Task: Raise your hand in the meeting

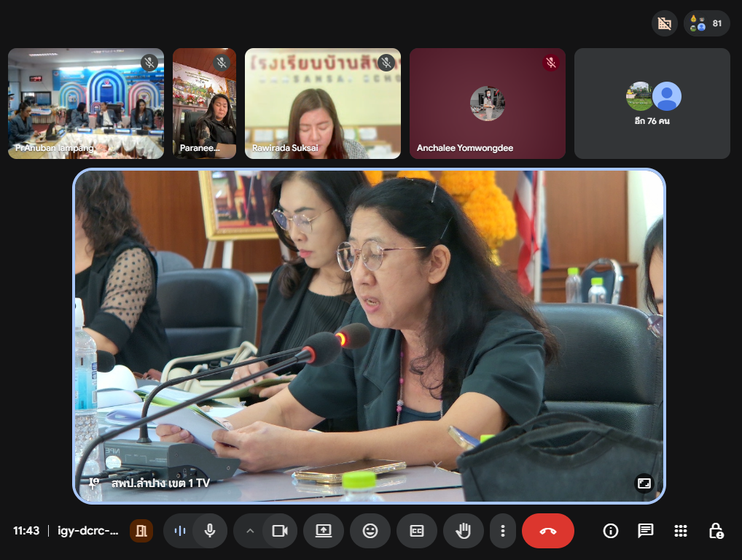Action: [463, 531]
